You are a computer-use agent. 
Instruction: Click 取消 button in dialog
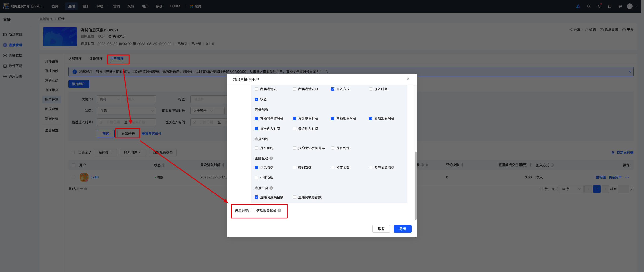pos(381,229)
